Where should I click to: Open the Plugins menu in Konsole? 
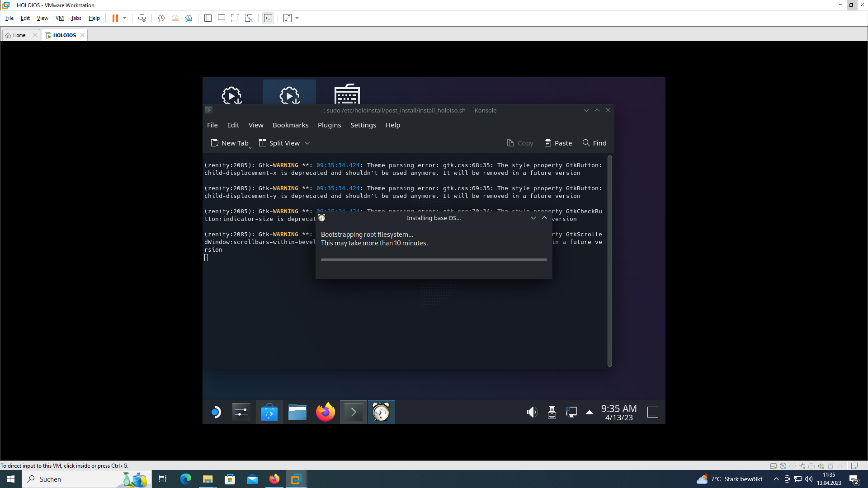[329, 125]
